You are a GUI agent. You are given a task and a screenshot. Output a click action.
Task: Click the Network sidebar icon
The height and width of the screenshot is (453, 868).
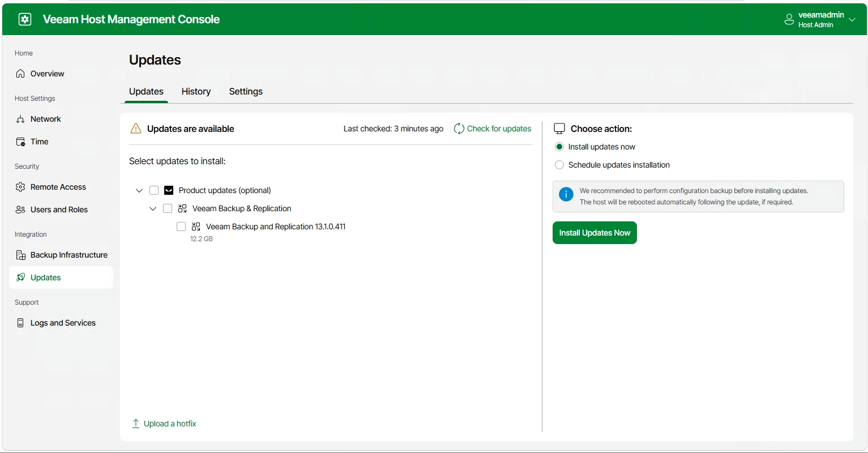point(20,119)
